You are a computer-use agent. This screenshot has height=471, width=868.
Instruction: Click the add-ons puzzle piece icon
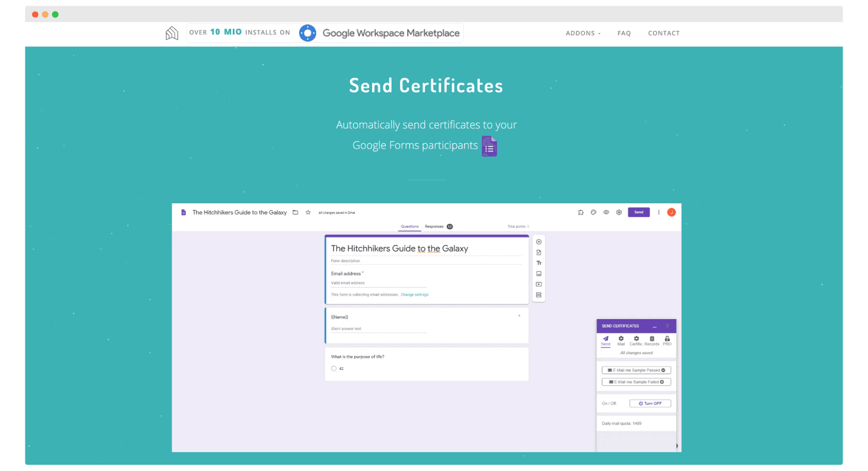[x=580, y=212]
